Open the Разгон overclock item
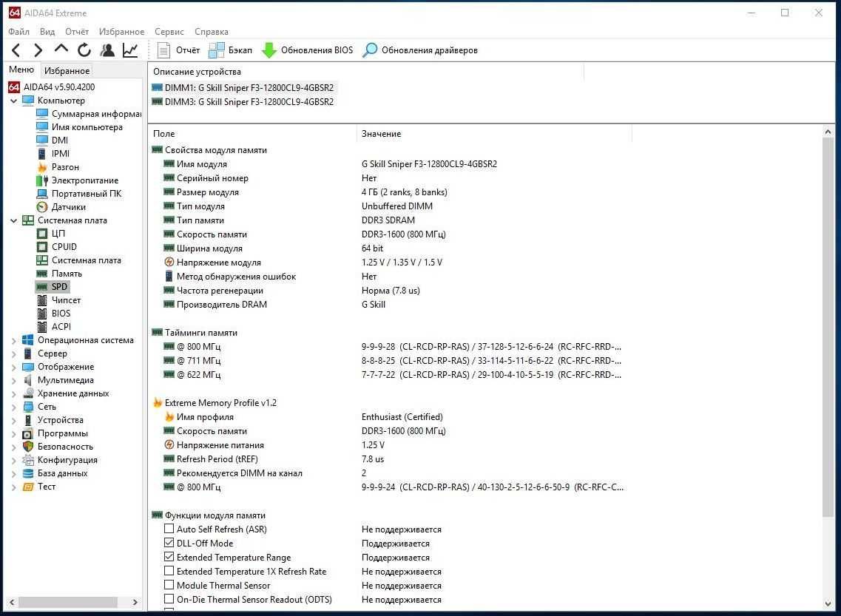Image resolution: width=841 pixels, height=616 pixels. pos(65,167)
